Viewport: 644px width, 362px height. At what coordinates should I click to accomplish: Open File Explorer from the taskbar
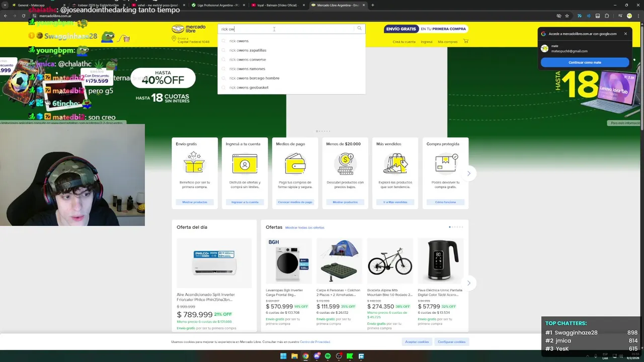294,356
